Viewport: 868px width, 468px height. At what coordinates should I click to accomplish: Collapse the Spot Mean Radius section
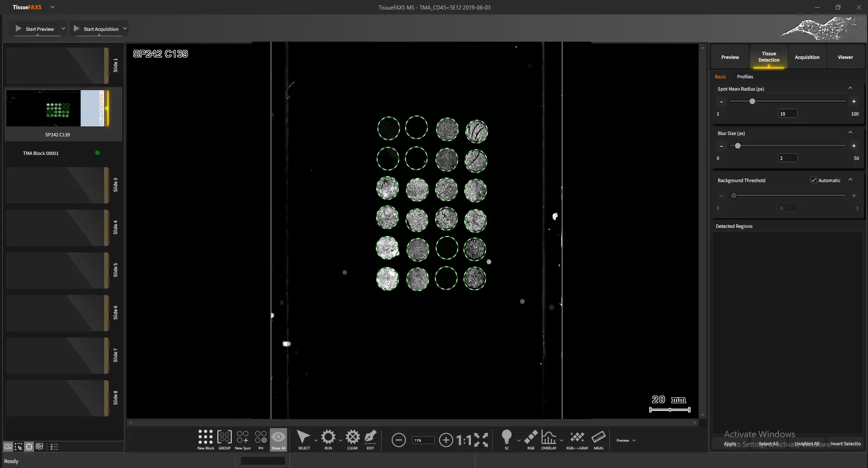tap(850, 88)
